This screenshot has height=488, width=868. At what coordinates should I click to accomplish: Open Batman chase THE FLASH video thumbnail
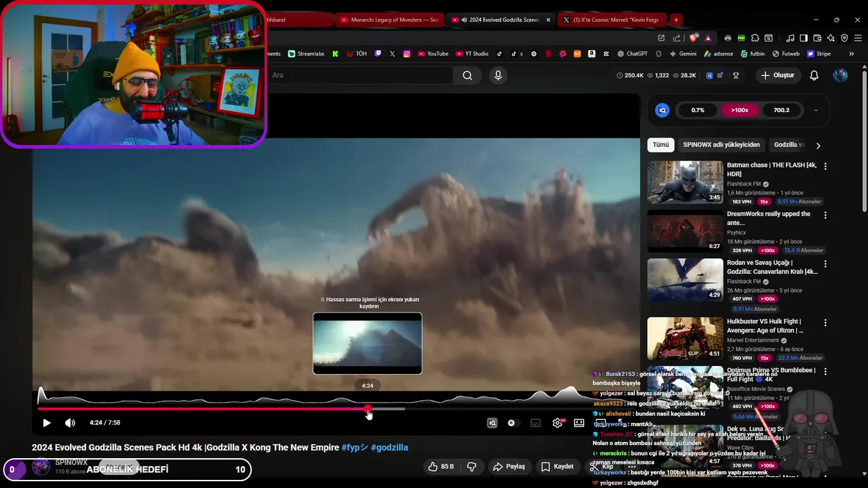(685, 182)
